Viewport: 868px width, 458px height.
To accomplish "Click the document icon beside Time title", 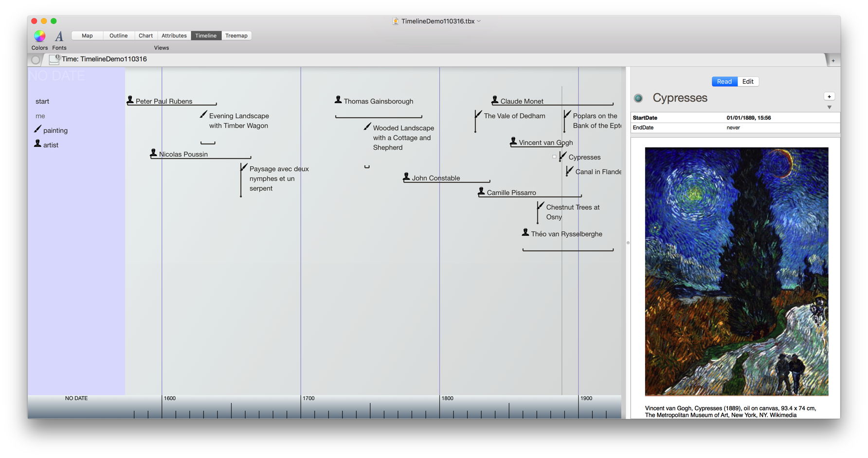I will pos(54,59).
